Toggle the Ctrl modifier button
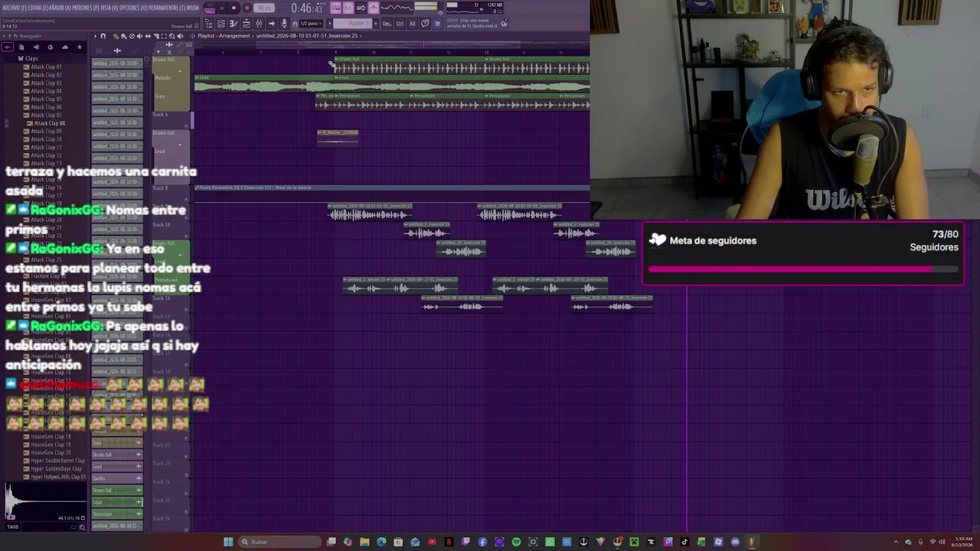Image resolution: width=980 pixels, height=551 pixels. pyautogui.click(x=400, y=24)
